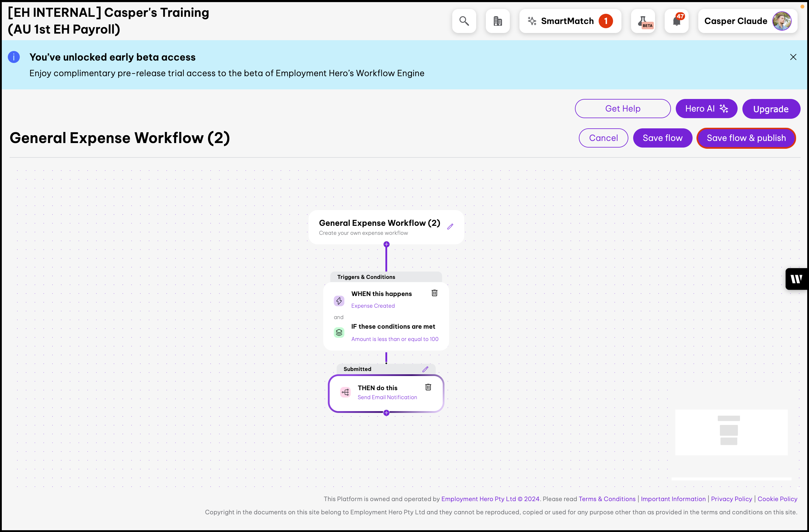This screenshot has height=532, width=809.
Task: Edit the Submitted step name pencil
Action: point(425,369)
